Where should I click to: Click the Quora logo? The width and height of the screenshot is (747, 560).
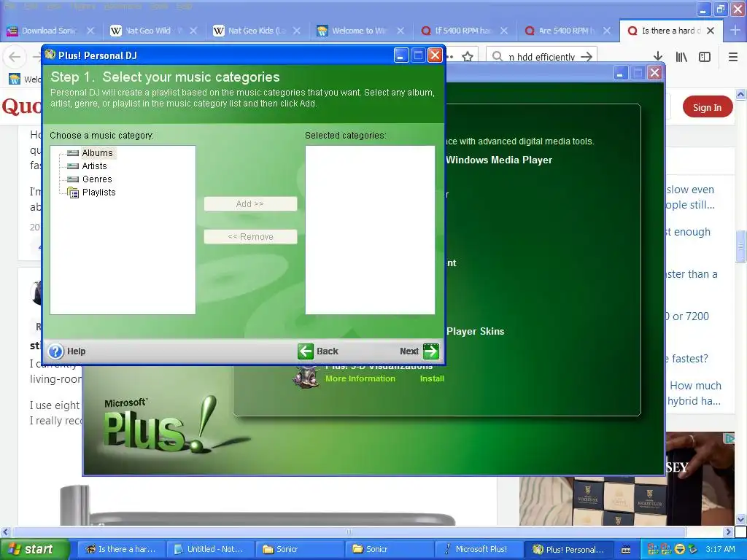[21, 106]
